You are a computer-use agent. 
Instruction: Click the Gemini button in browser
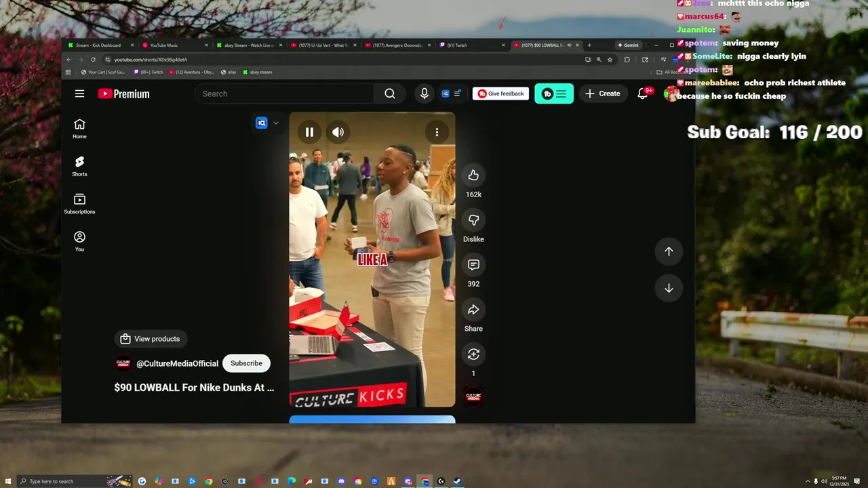(628, 45)
